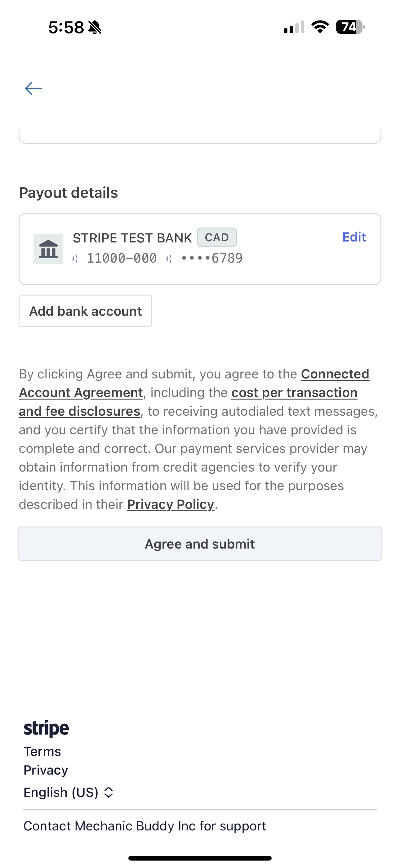Tap the silent mode bell icon
The width and height of the screenshot is (400, 868).
tap(95, 27)
